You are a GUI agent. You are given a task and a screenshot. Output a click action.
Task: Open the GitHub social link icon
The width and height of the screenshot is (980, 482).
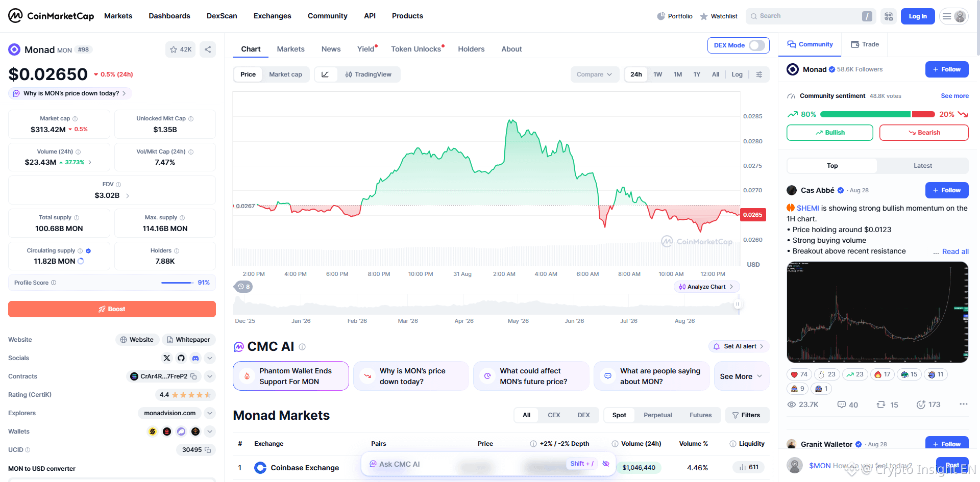[181, 358]
